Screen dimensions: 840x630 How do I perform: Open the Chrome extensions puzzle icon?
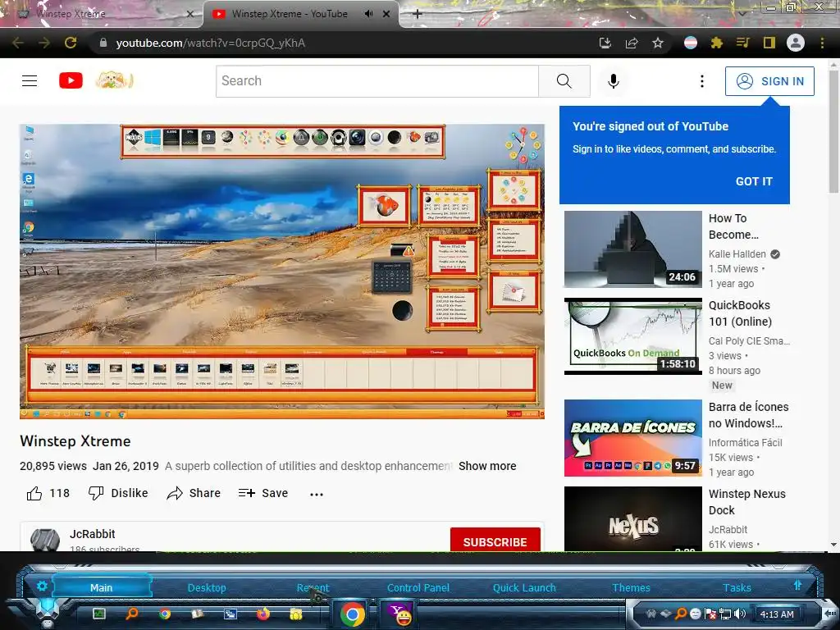tap(717, 43)
